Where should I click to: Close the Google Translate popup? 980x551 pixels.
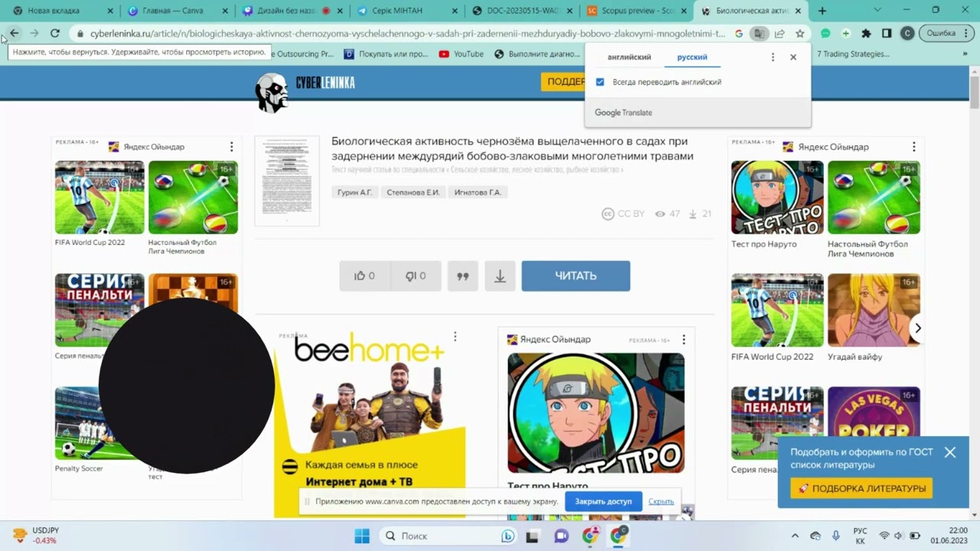pyautogui.click(x=793, y=57)
